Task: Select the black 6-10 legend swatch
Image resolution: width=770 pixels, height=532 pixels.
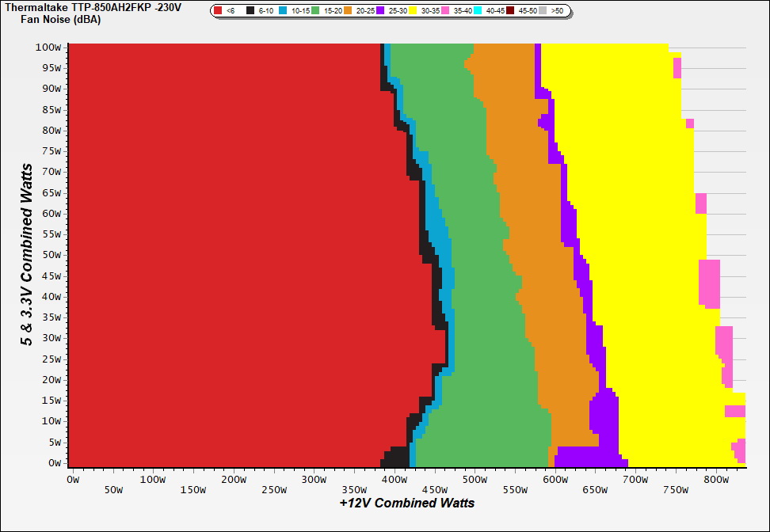Action: pos(250,11)
